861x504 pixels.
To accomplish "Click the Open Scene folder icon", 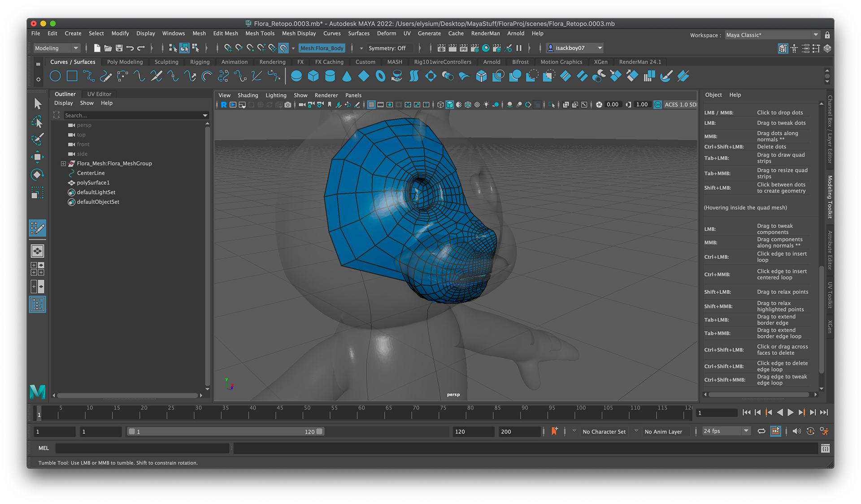I will [x=108, y=48].
